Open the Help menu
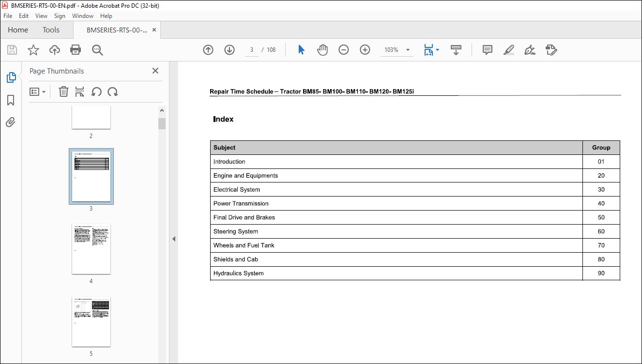 click(x=106, y=16)
